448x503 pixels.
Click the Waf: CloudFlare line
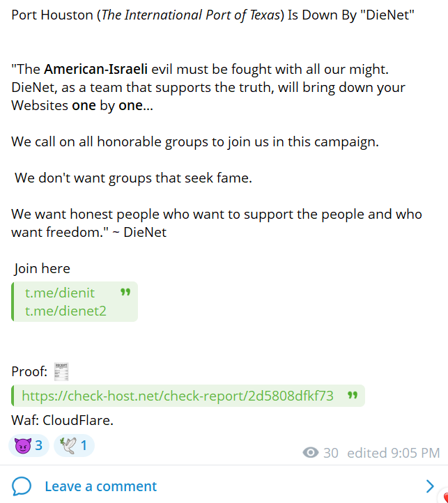coord(62,420)
